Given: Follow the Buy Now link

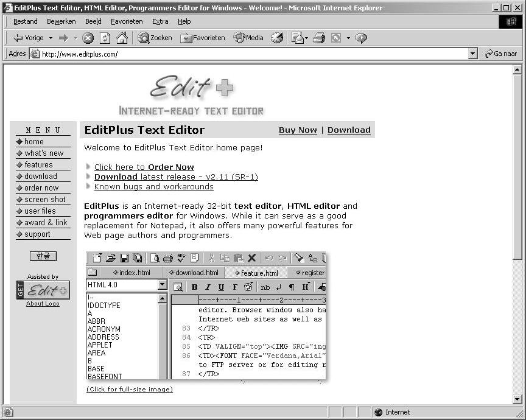Looking at the screenshot, I should pos(298,130).
